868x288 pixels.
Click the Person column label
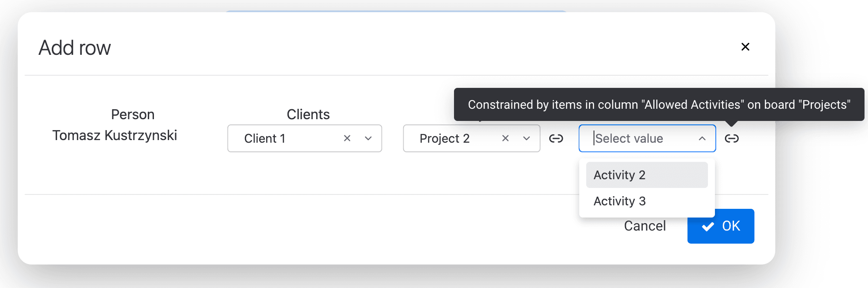point(133,114)
